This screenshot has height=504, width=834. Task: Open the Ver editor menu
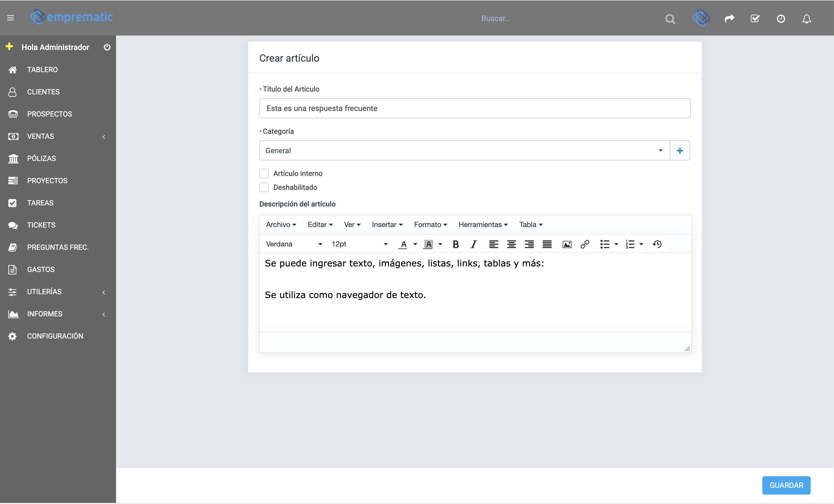[352, 225]
